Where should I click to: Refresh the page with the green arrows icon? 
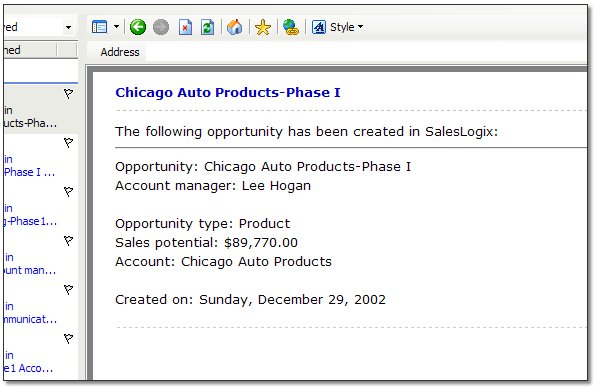click(x=208, y=27)
